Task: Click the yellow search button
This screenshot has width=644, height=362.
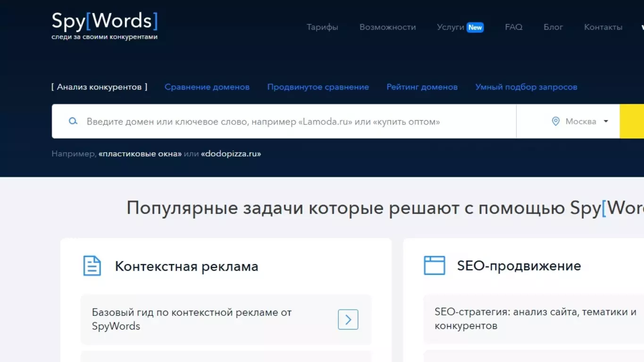Action: (632, 121)
